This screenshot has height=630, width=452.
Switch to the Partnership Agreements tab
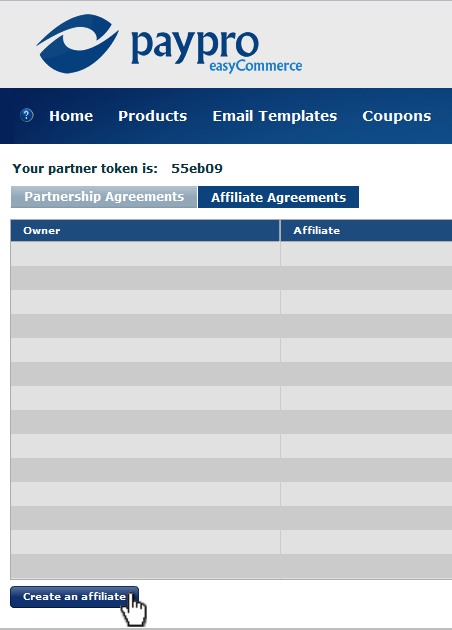(x=104, y=197)
